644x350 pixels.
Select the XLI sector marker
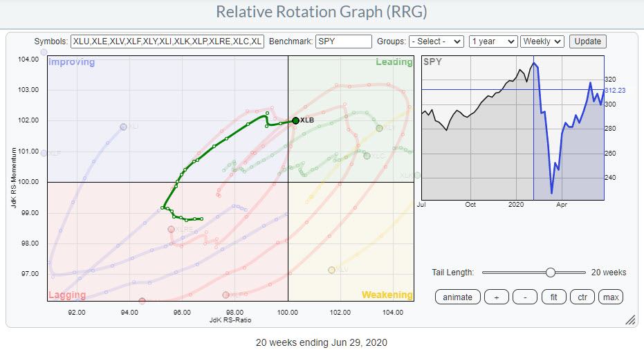coord(124,127)
